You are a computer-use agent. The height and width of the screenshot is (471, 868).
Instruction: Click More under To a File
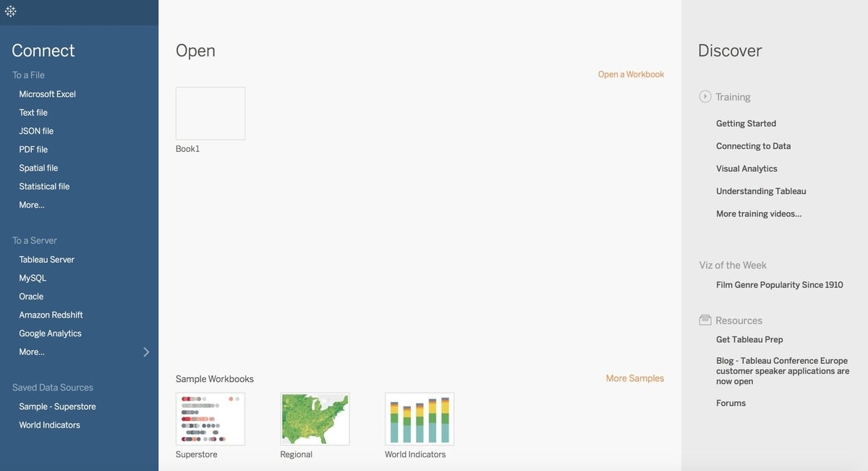[x=31, y=205]
